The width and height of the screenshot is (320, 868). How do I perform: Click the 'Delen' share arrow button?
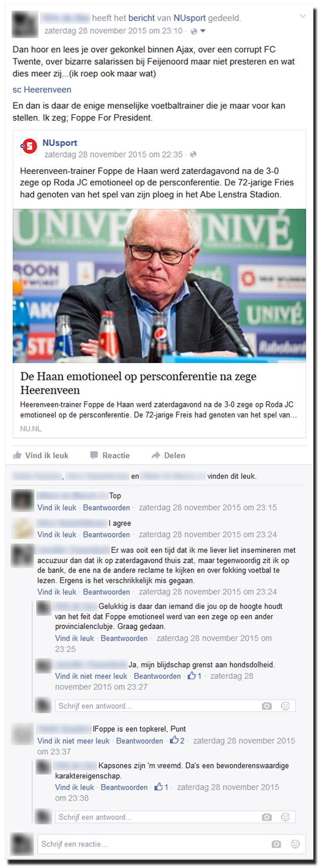coord(168,455)
